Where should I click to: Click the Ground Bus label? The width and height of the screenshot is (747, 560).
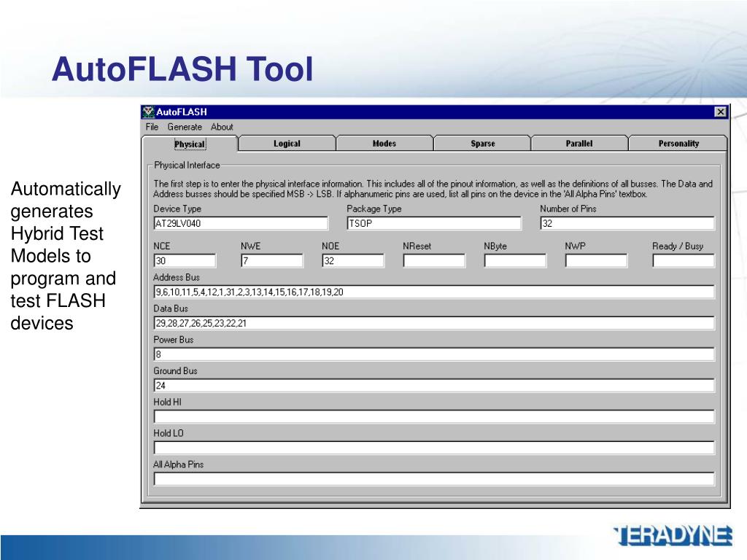click(175, 371)
